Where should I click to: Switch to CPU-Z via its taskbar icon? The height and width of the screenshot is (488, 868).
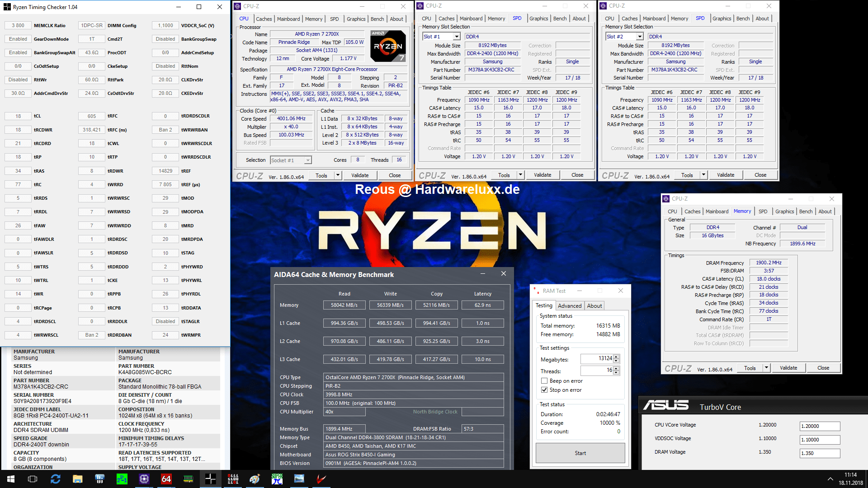coord(144,479)
